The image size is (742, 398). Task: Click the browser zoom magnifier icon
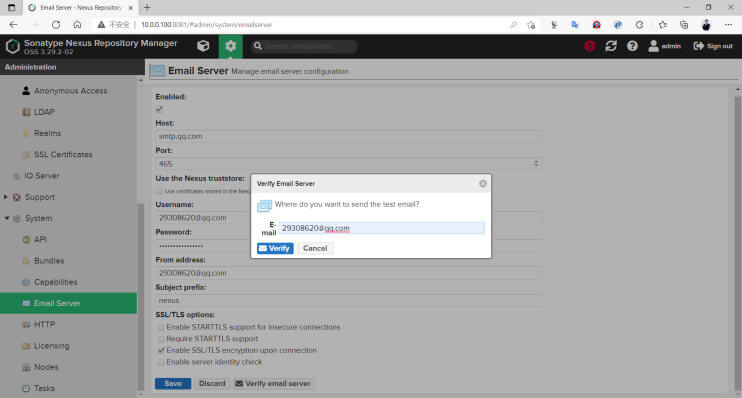click(513, 25)
